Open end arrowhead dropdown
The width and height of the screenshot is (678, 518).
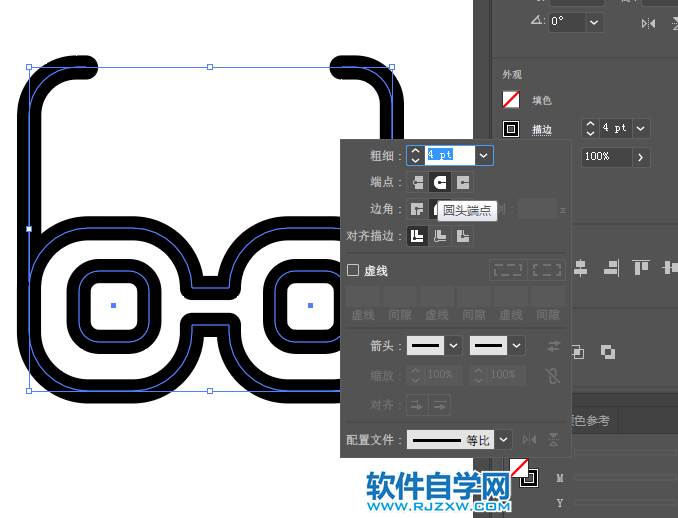coord(516,346)
